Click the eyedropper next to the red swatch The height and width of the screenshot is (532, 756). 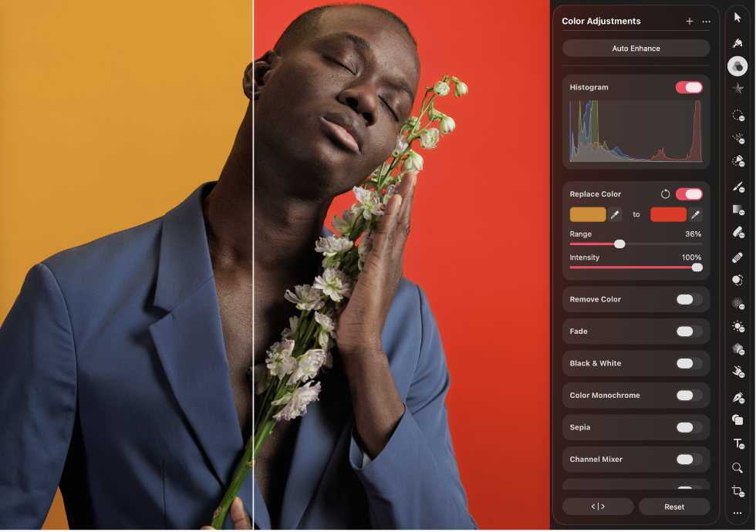pyautogui.click(x=697, y=214)
